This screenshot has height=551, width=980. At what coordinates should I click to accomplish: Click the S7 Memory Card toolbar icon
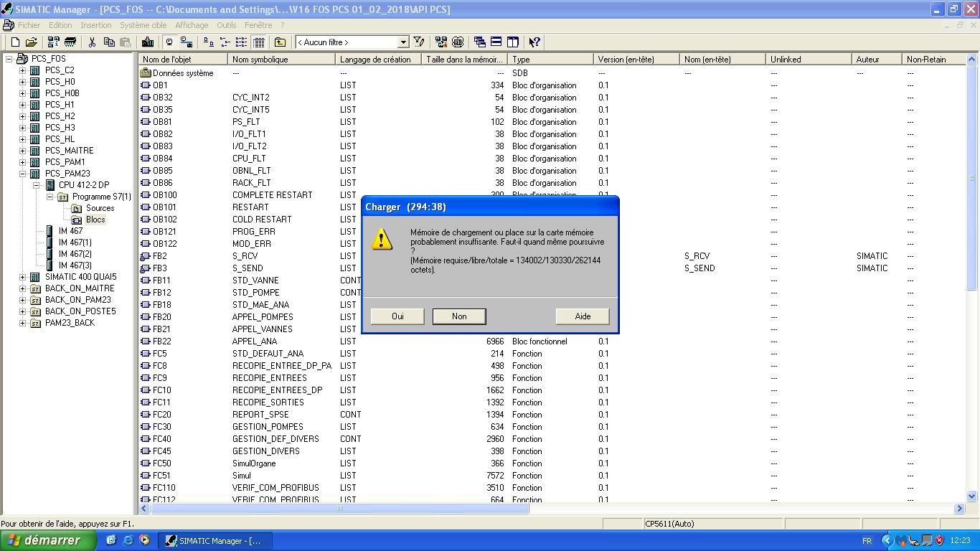(x=70, y=42)
